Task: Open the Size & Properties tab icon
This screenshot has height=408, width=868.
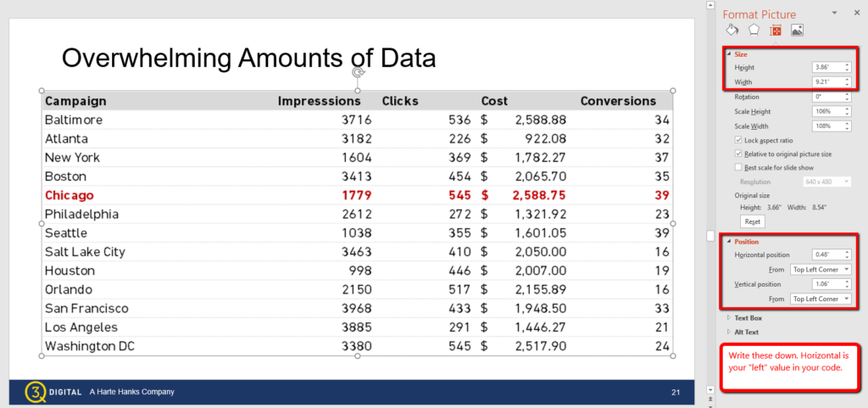Action: coord(776,31)
